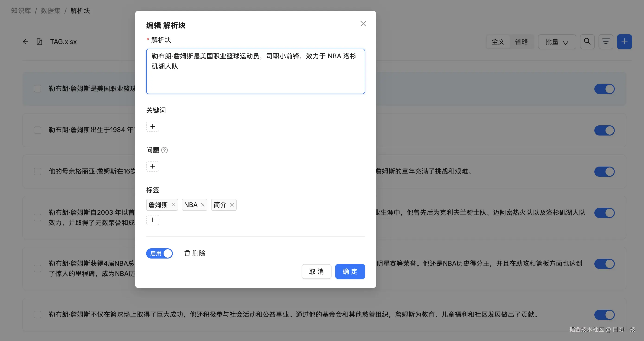
Task: Check the box for 获得4届NBA总 row
Action: [x=38, y=268]
